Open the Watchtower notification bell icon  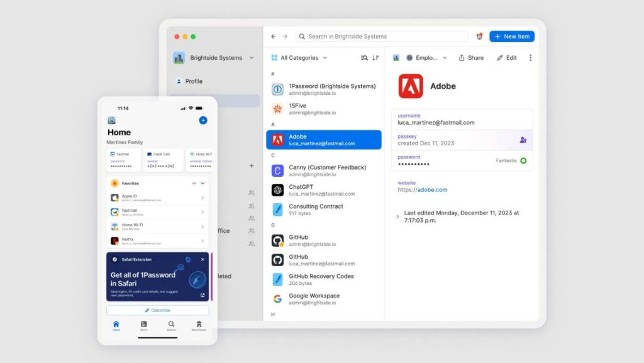click(x=479, y=36)
